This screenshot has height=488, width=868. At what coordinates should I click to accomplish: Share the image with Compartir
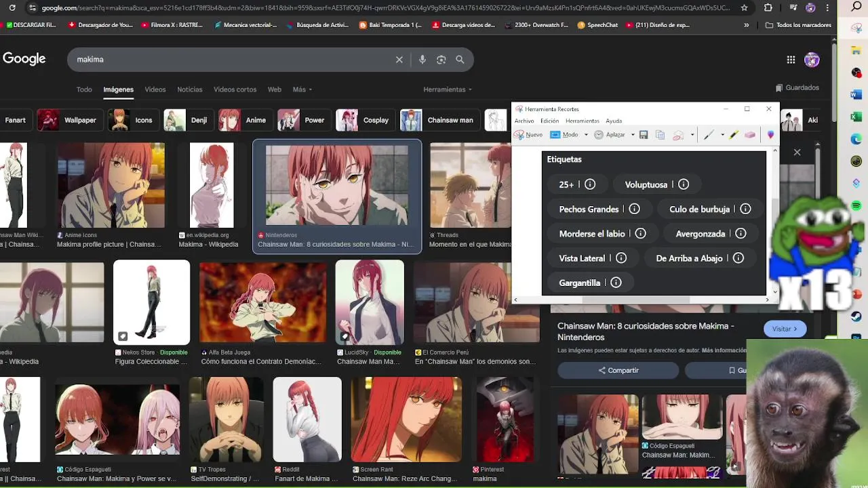[618, 370]
